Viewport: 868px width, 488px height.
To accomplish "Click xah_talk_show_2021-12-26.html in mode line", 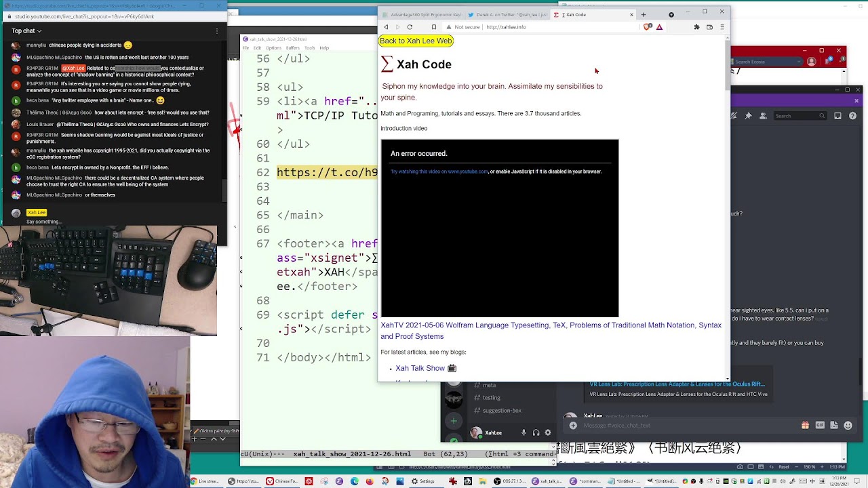I will [352, 454].
